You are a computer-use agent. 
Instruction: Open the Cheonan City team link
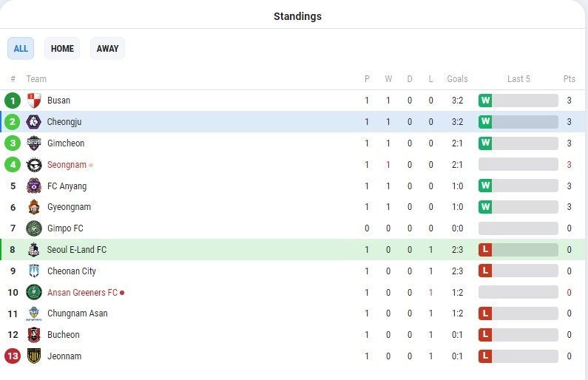point(72,271)
